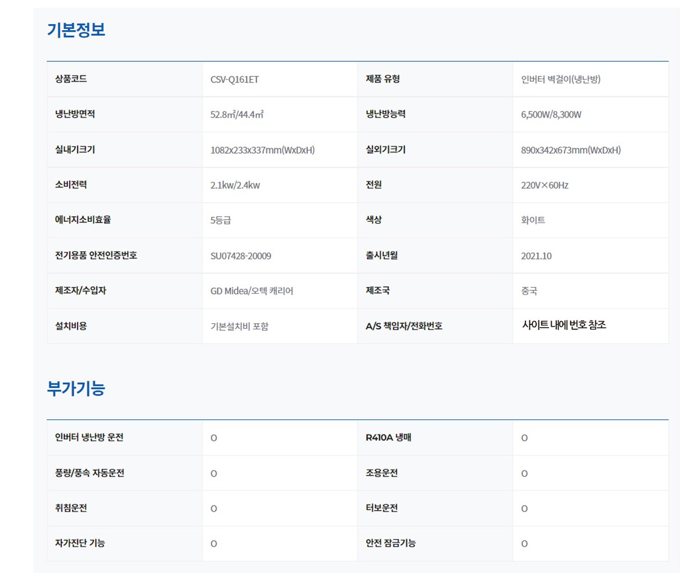Select the indoor unit size 1082x233x337mm
The image size is (700, 588).
(262, 150)
